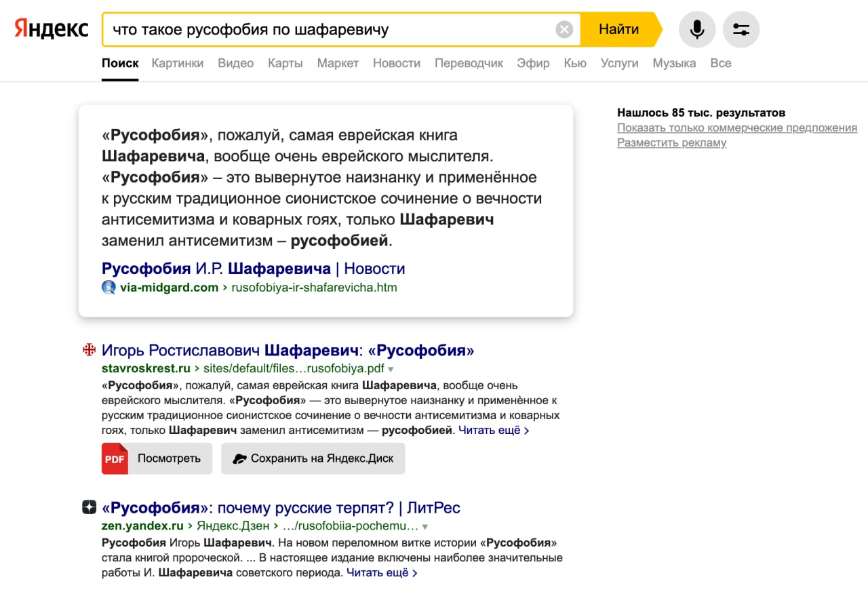Open Русофобия И.Р. Шафаревича | Новости link
868x594 pixels.
click(x=254, y=269)
